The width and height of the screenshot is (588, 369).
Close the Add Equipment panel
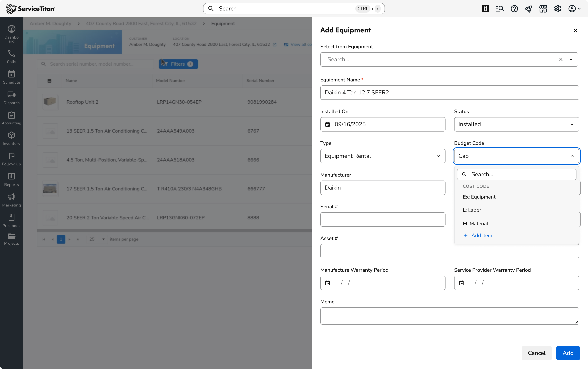576,30
